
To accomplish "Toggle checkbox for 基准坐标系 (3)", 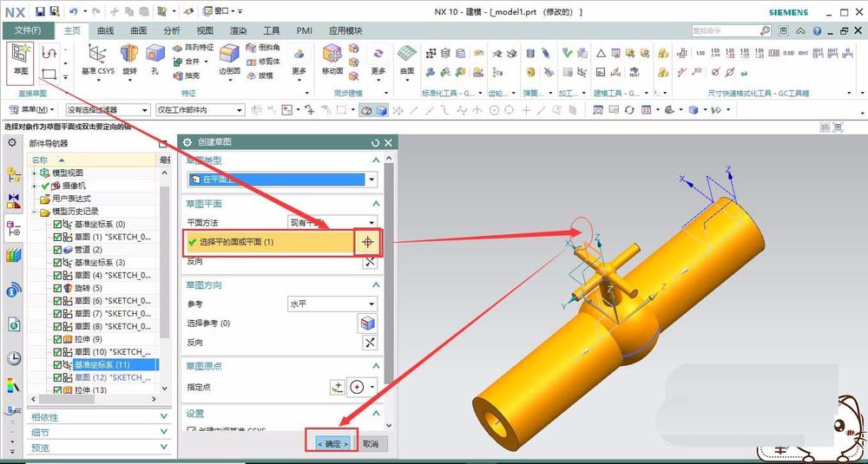I will (x=57, y=262).
